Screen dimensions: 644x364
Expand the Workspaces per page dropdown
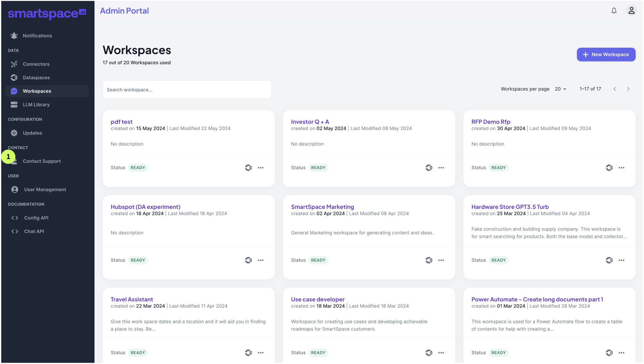pyautogui.click(x=560, y=89)
